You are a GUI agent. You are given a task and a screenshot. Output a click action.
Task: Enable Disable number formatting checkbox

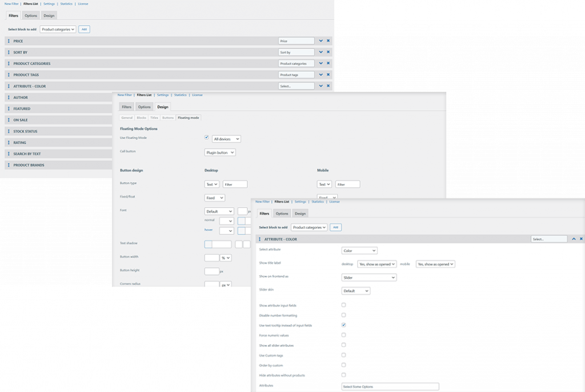pos(343,315)
